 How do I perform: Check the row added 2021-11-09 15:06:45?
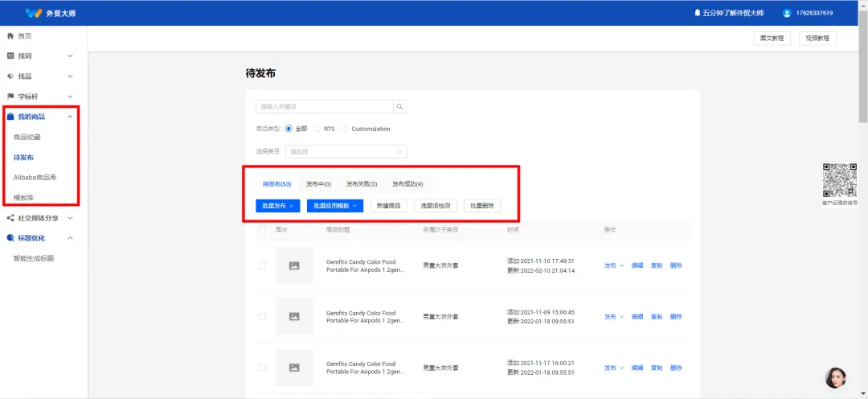click(262, 316)
